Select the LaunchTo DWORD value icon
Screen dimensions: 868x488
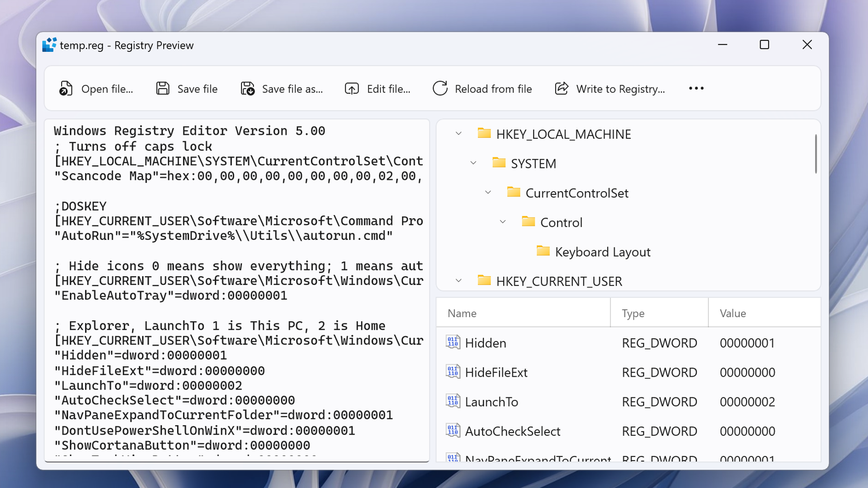click(453, 401)
